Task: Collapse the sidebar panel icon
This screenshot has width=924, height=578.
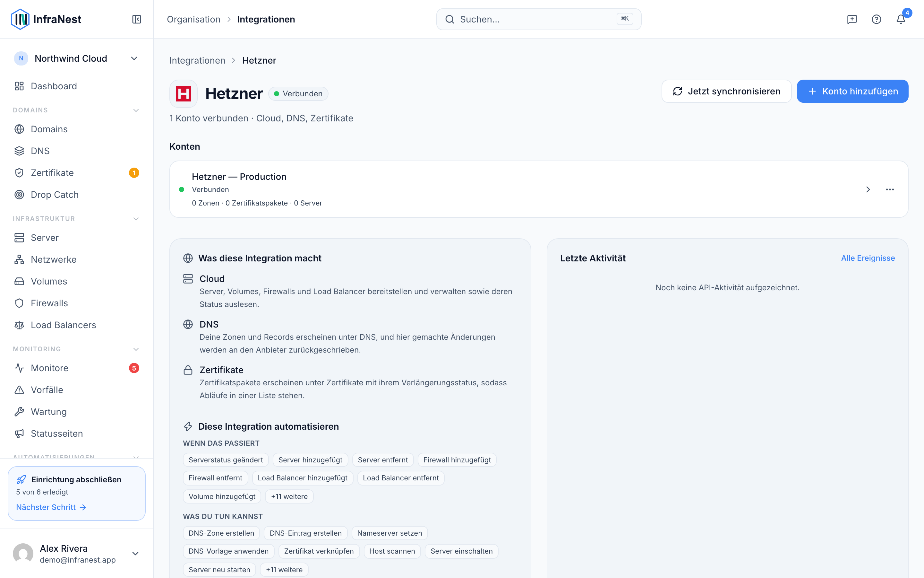Action: pos(137,19)
